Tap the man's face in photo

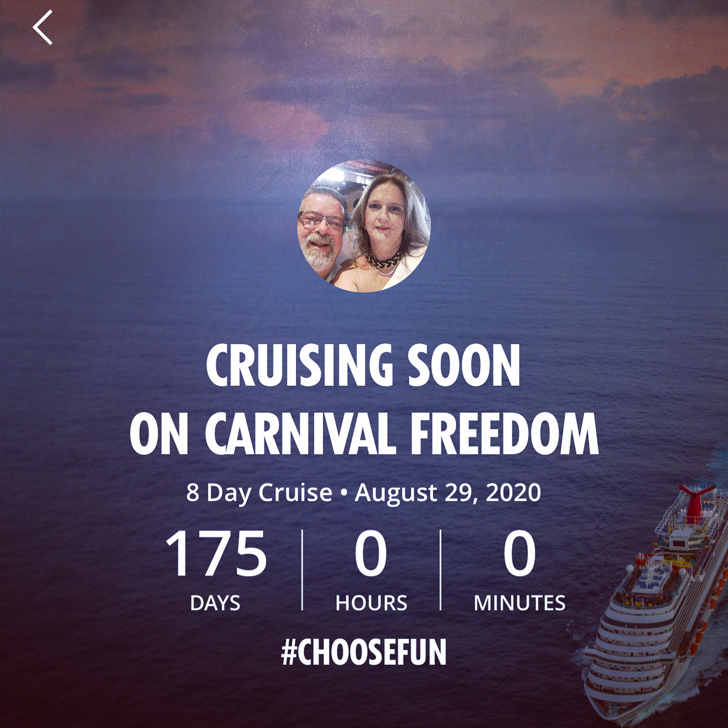pyautogui.click(x=321, y=230)
